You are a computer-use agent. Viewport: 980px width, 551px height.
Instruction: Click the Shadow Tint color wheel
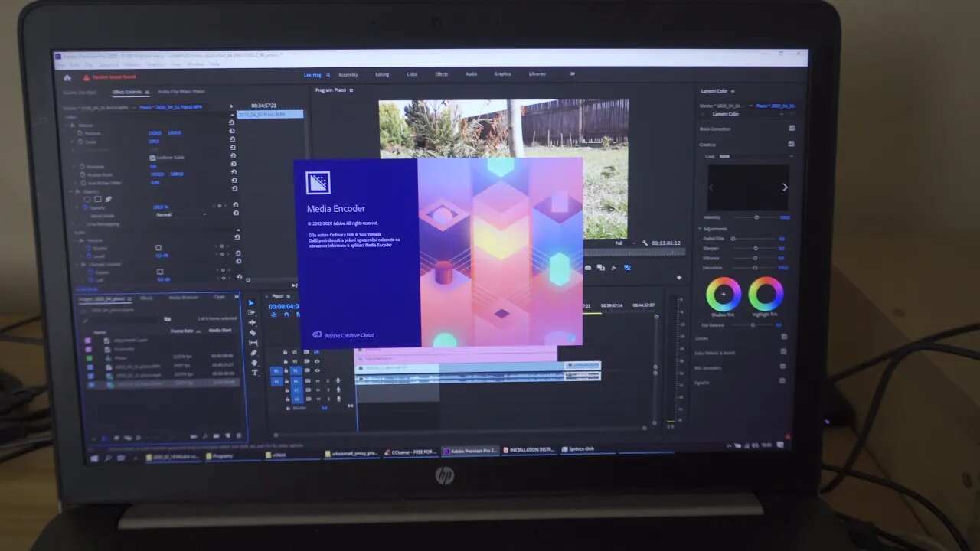pyautogui.click(x=724, y=294)
